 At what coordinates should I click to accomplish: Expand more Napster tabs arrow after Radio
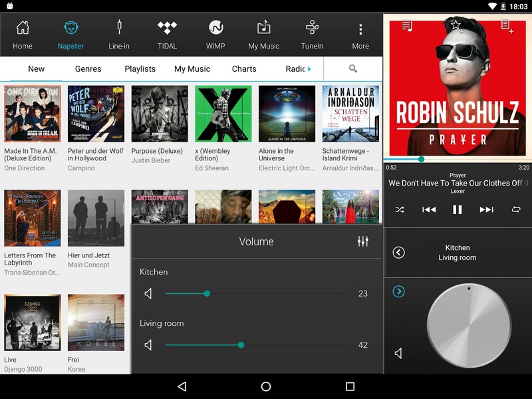click(x=309, y=69)
